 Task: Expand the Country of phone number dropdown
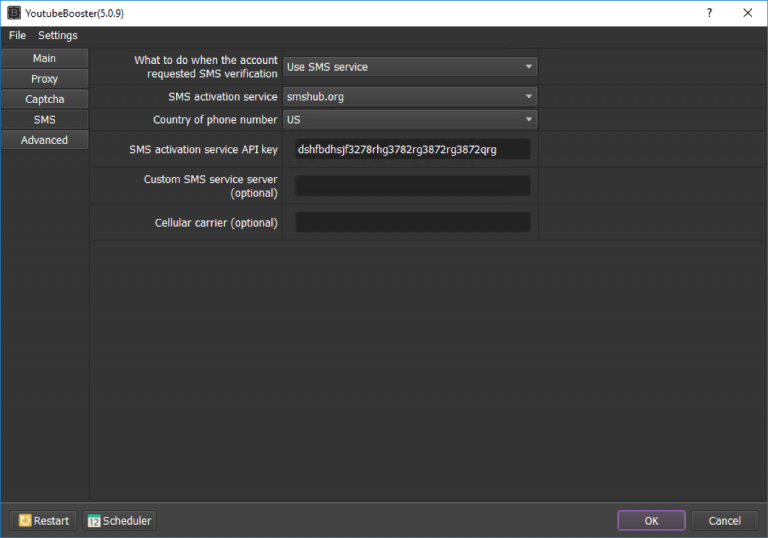coord(410,120)
